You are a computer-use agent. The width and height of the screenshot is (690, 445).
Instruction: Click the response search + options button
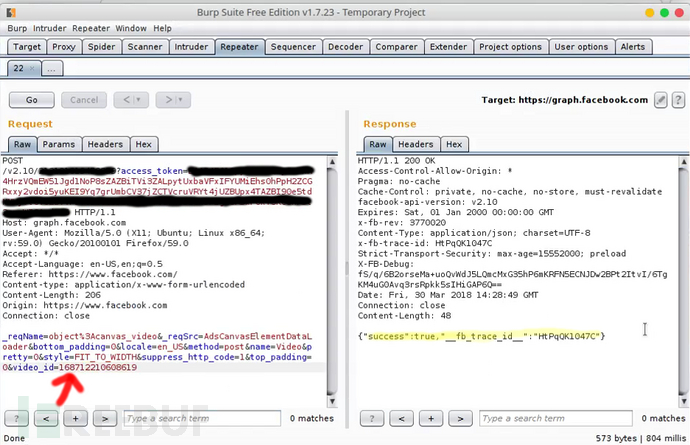pyautogui.click(x=431, y=419)
